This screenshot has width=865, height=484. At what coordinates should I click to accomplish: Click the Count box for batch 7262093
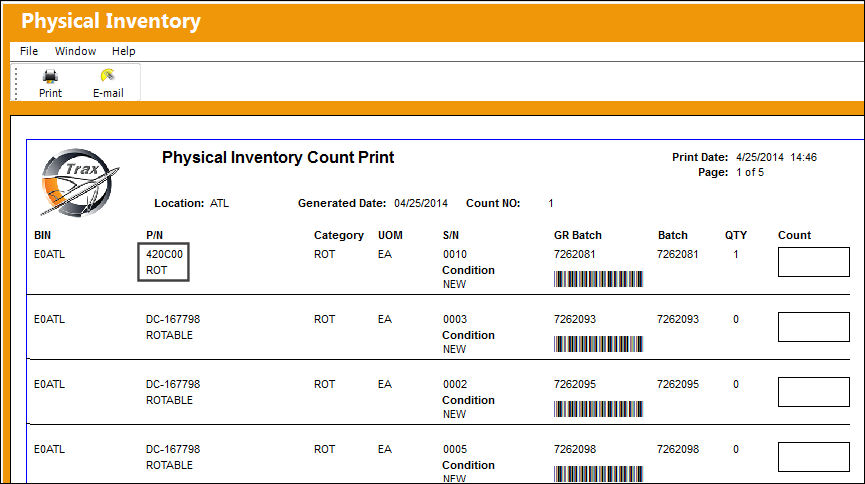814,327
